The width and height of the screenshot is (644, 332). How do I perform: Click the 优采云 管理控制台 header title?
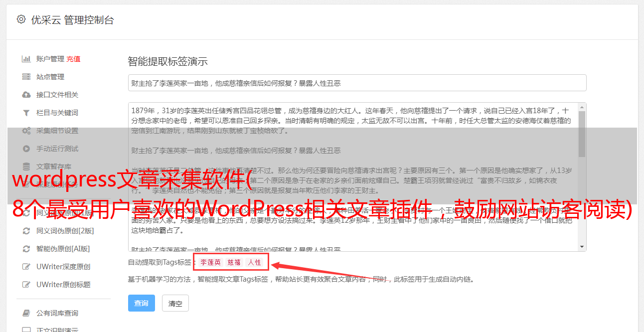[x=72, y=20]
